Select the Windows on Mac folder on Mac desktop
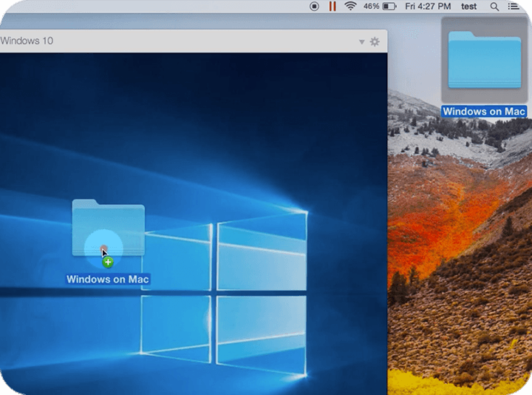This screenshot has width=532, height=395. point(485,60)
